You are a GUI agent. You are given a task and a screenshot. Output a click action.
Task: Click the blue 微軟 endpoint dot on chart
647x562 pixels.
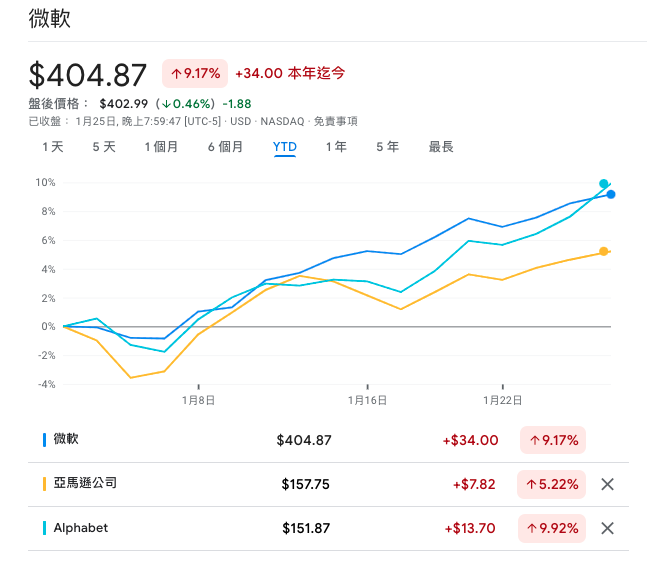point(611,194)
